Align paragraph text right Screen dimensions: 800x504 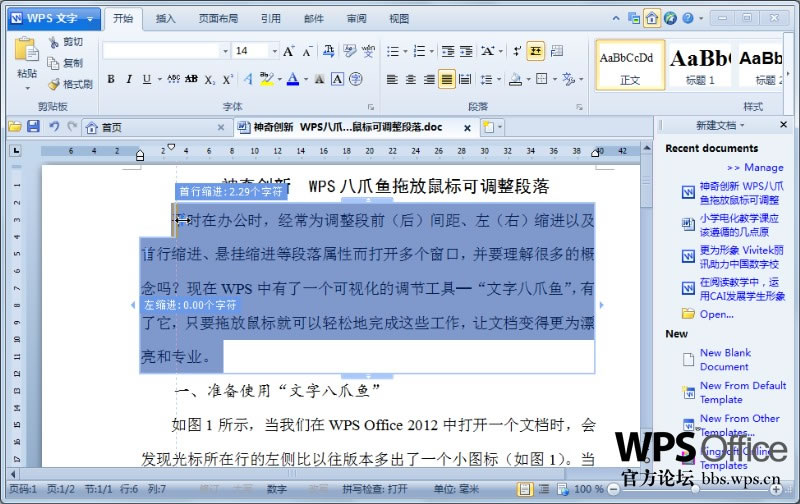click(429, 79)
